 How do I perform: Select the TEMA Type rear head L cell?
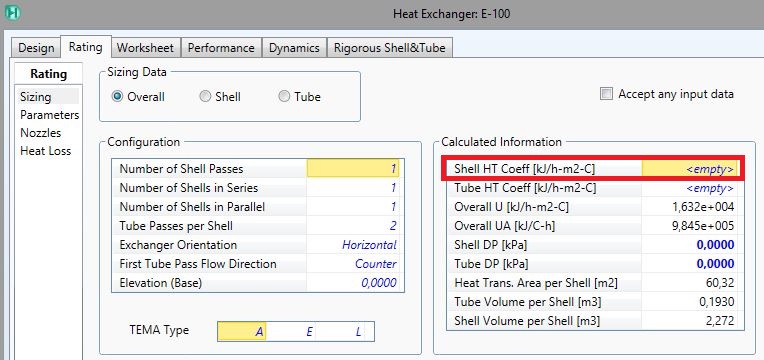pyautogui.click(x=340, y=332)
